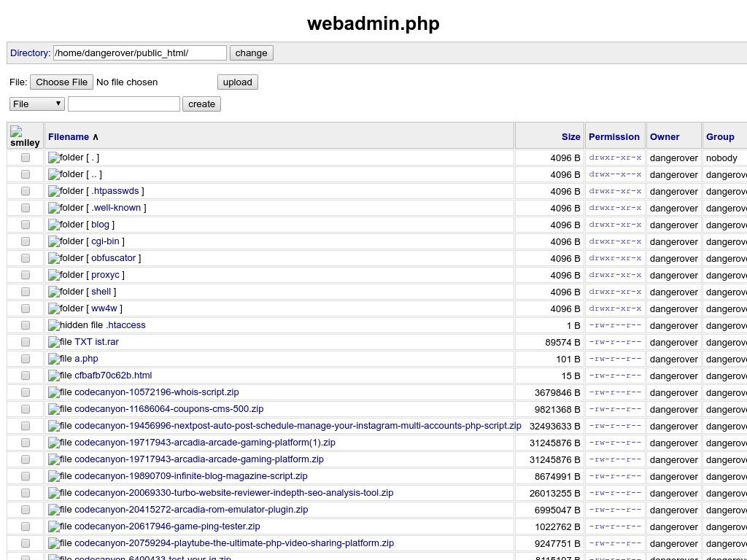Click the folder icon beside proxyc
Screen dimensions: 747x560
pyautogui.click(x=54, y=275)
